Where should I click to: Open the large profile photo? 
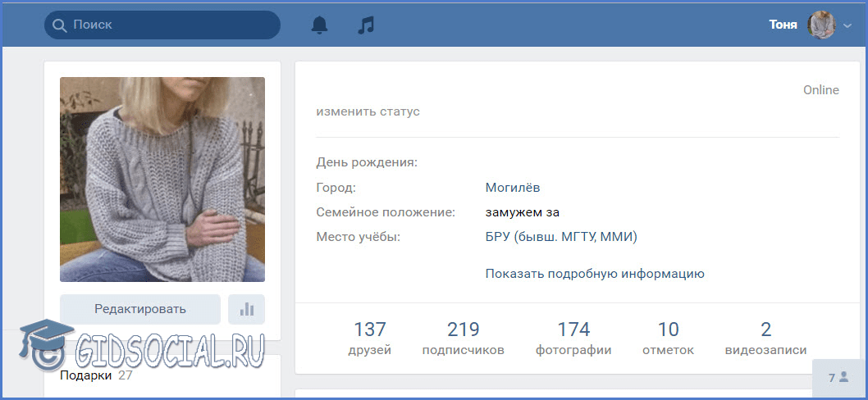(x=162, y=180)
